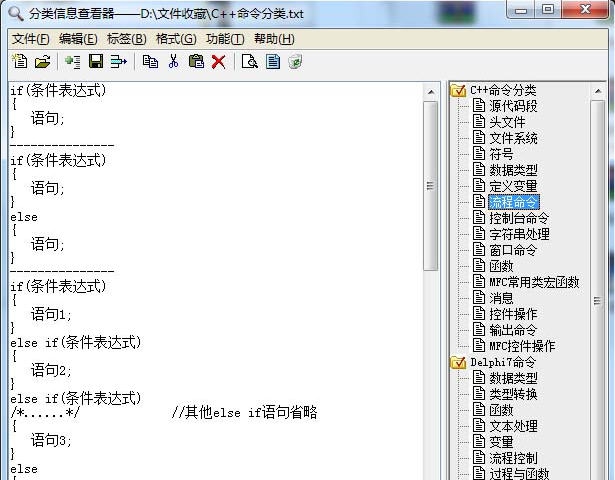The image size is (615, 480).
Task: Select 符号 in the tree
Action: click(501, 154)
